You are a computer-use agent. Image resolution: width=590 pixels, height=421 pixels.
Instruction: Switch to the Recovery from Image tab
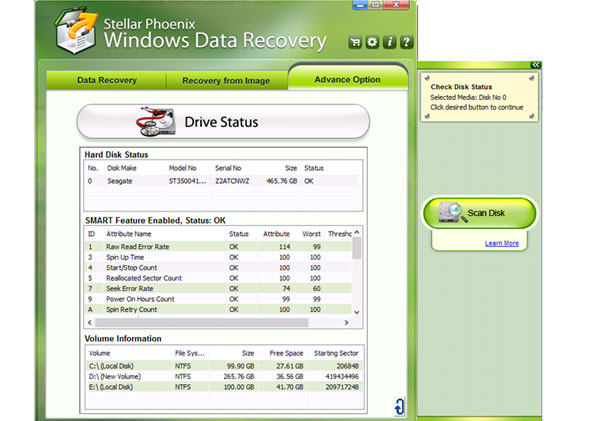tap(226, 81)
